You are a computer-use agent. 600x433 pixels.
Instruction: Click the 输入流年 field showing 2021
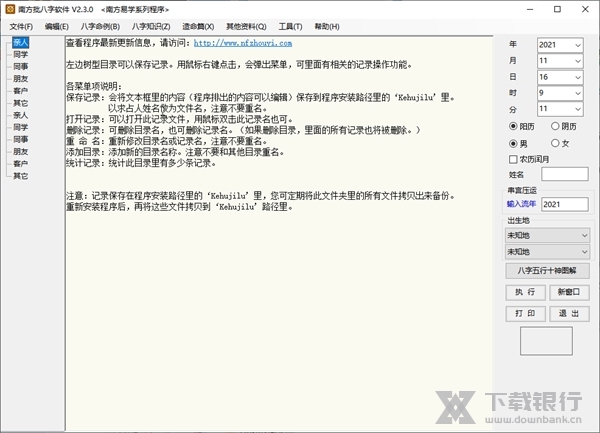coord(565,204)
